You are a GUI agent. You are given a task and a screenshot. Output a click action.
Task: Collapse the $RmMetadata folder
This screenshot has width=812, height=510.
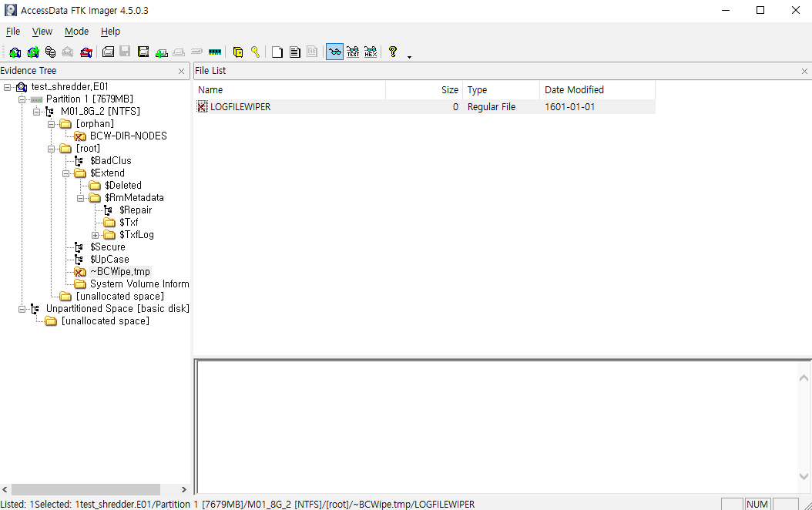click(80, 198)
